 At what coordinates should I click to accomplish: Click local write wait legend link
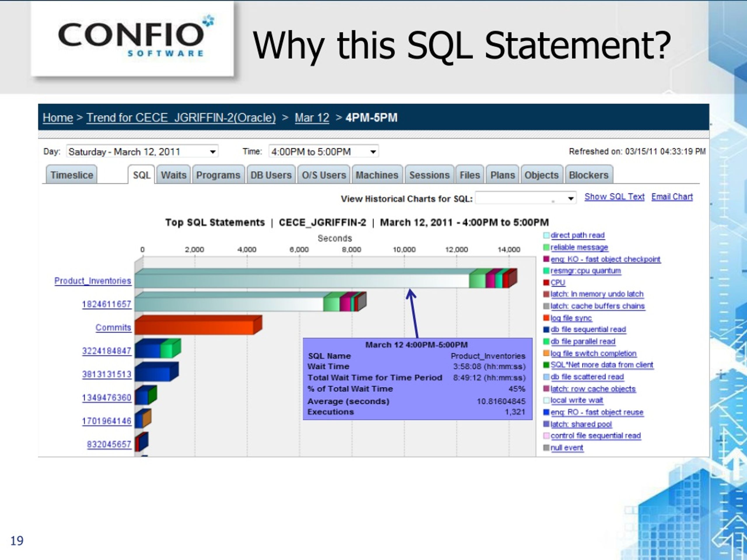coord(577,400)
